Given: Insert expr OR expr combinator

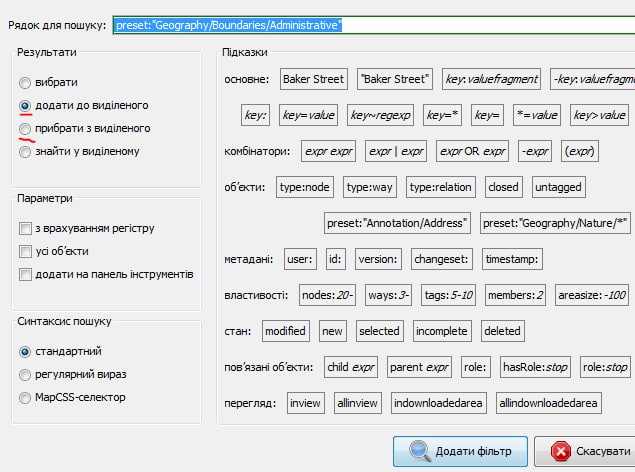Looking at the screenshot, I should [472, 151].
